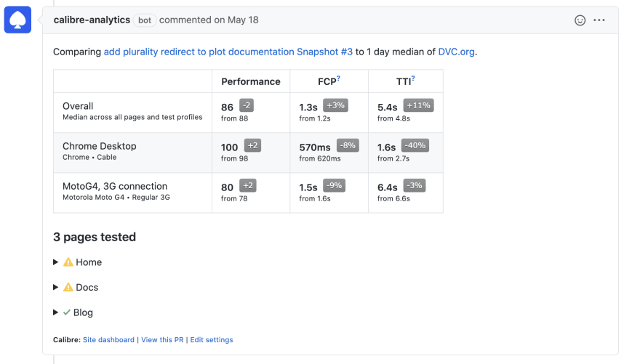Expand the Home page results
The width and height of the screenshot is (640, 364).
[x=55, y=262]
